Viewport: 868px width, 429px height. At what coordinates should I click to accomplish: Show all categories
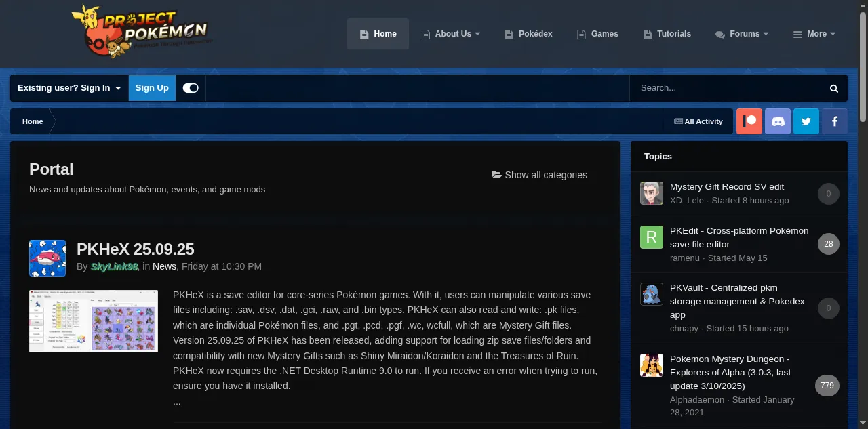pyautogui.click(x=540, y=175)
